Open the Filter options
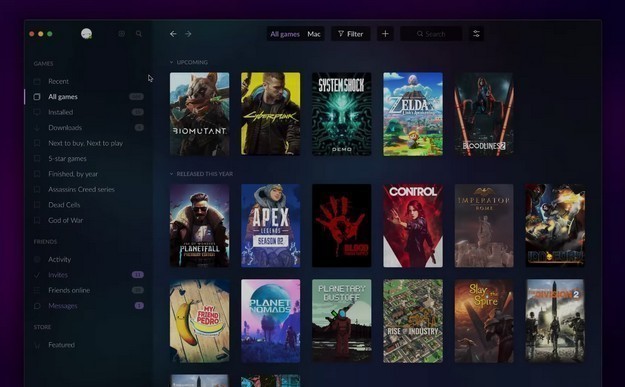The image size is (625, 387). [350, 34]
